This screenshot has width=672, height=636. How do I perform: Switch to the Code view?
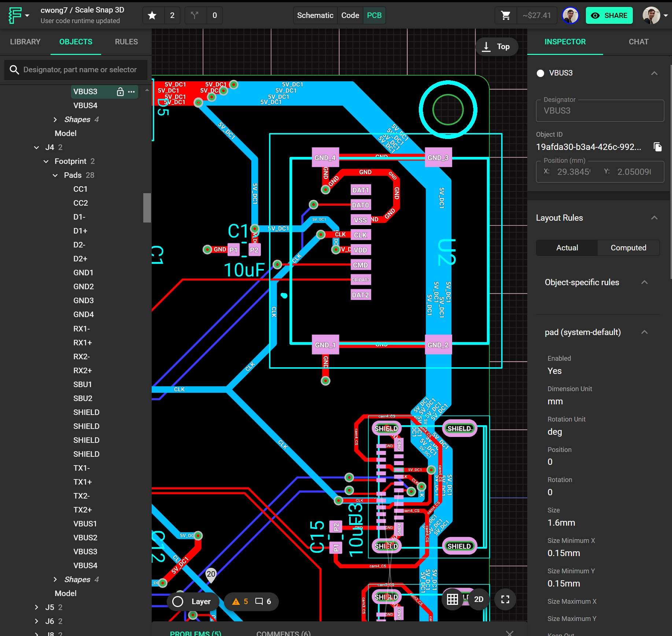(x=350, y=15)
